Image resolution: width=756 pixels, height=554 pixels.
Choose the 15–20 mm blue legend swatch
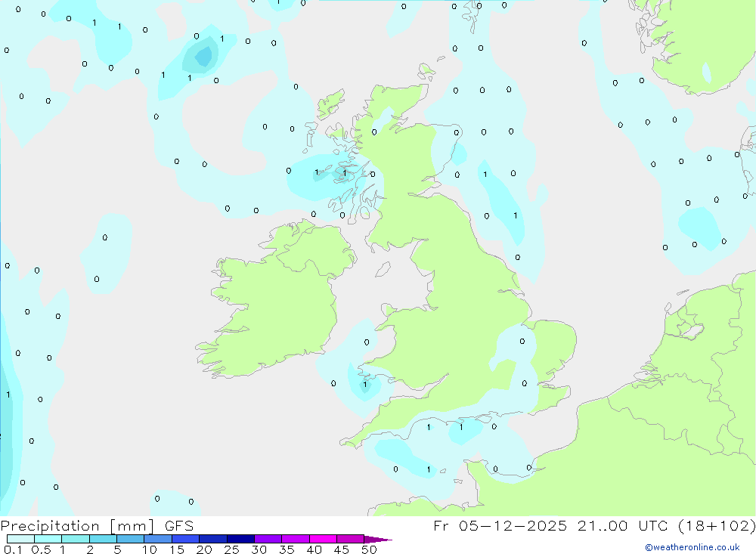186,539
